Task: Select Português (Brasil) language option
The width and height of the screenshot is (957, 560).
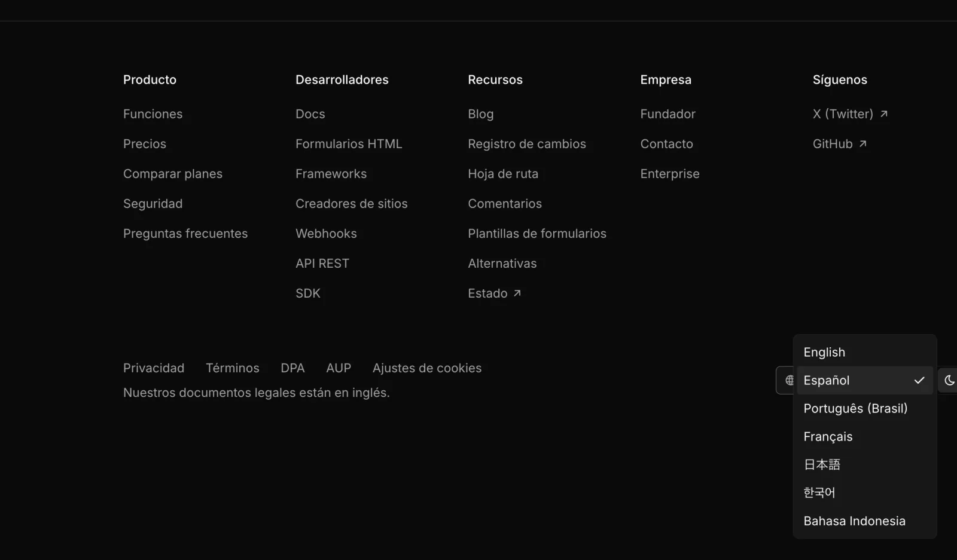Action: 865,408
